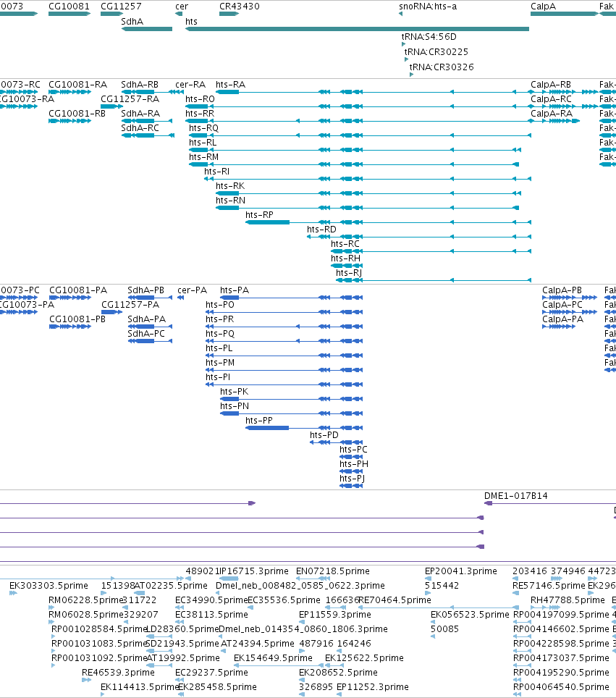Click EST EK056523.5prime

(x=470, y=614)
